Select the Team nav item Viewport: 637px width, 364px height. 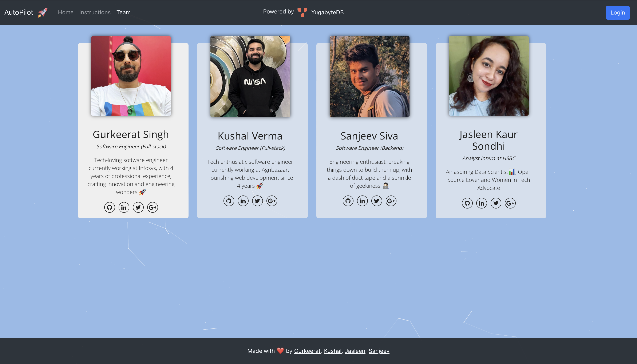point(123,12)
